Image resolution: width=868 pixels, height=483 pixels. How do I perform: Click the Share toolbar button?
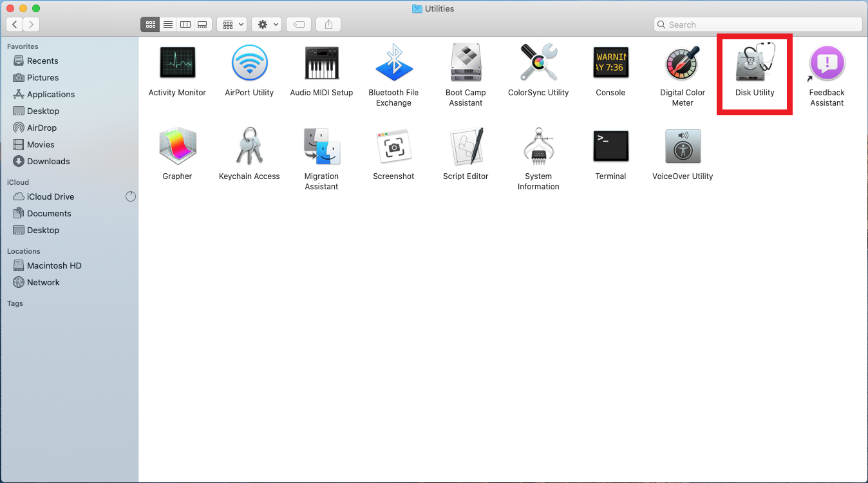tap(329, 24)
